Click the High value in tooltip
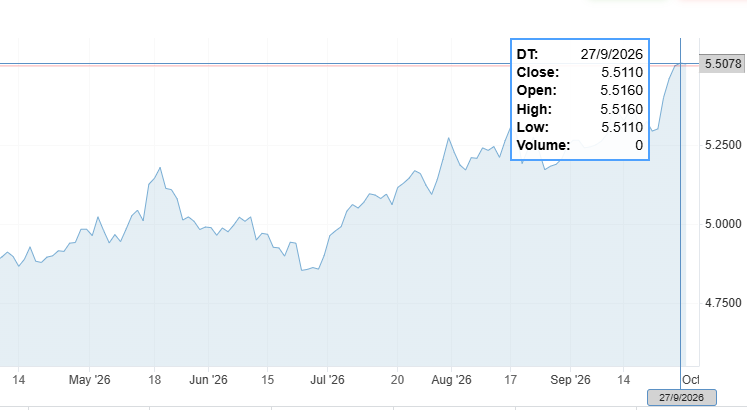Screen dimensions: 747x410 tap(621, 109)
